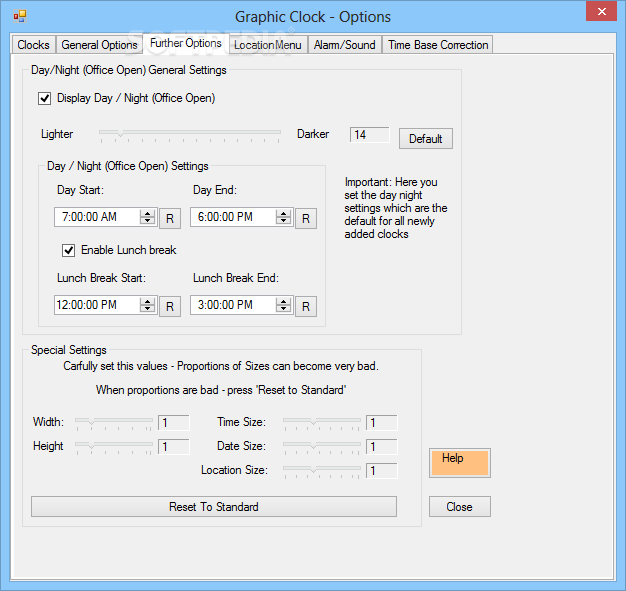Switch to Time Base Correction tab
This screenshot has width=626, height=591.
[x=438, y=45]
